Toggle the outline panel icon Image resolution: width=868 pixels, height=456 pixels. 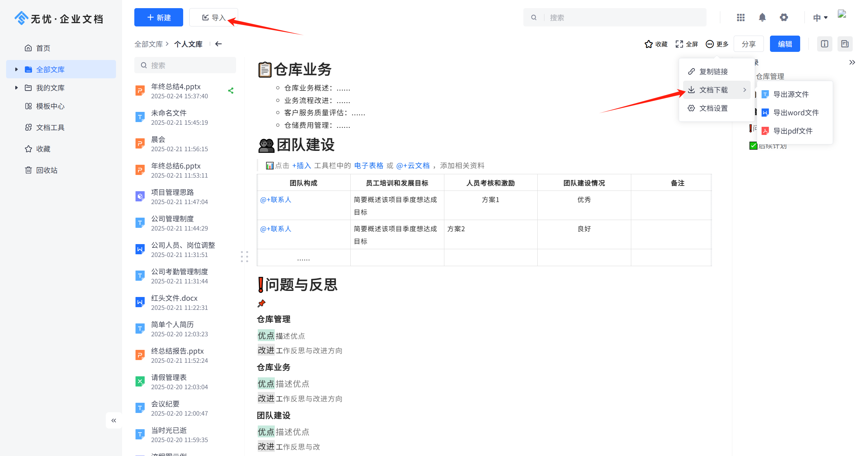pos(845,44)
